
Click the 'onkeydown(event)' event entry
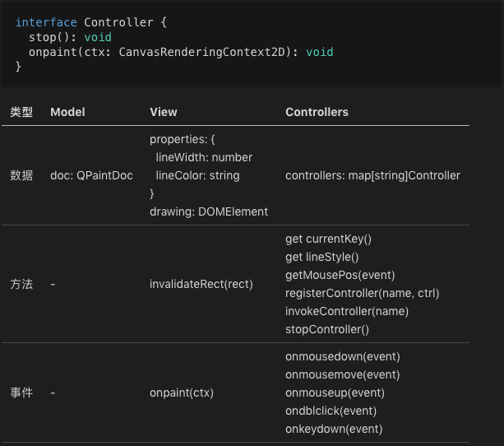tap(334, 429)
